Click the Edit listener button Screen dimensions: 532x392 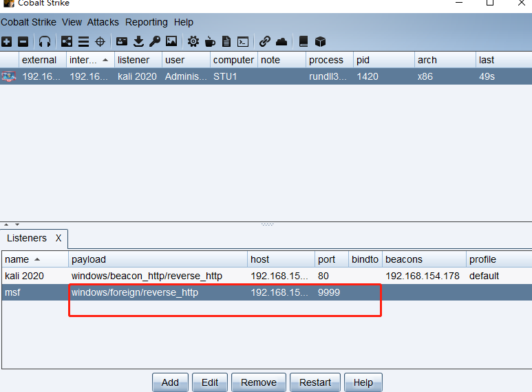[210, 382]
